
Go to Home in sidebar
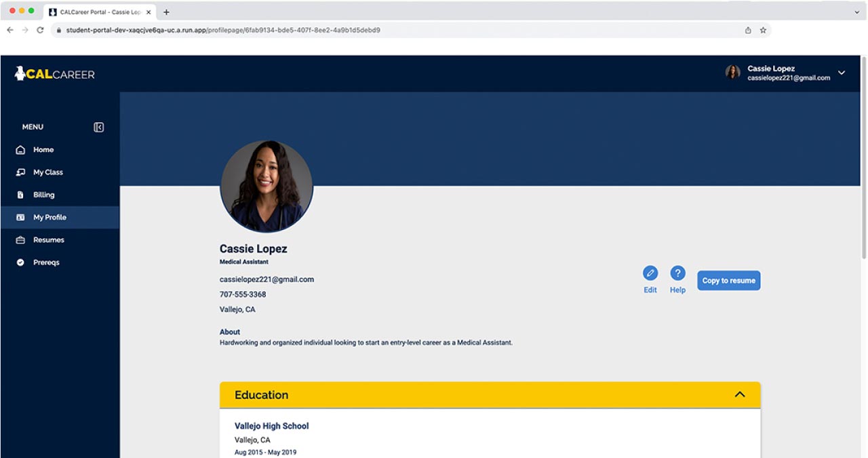point(43,150)
